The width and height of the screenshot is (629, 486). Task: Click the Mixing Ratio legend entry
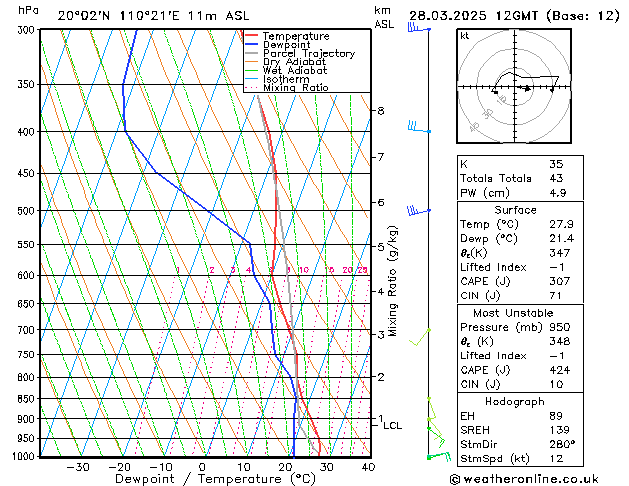[287, 87]
